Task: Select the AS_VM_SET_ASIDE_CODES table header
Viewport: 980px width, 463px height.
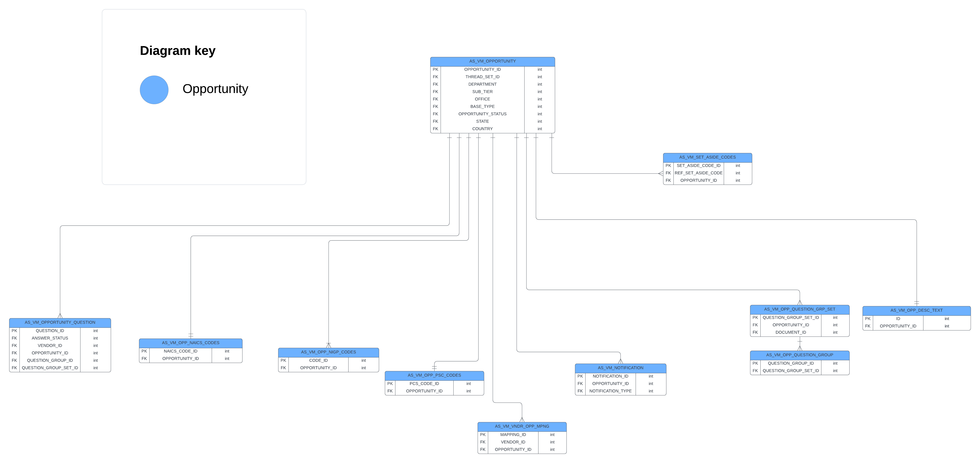Action: click(x=707, y=158)
